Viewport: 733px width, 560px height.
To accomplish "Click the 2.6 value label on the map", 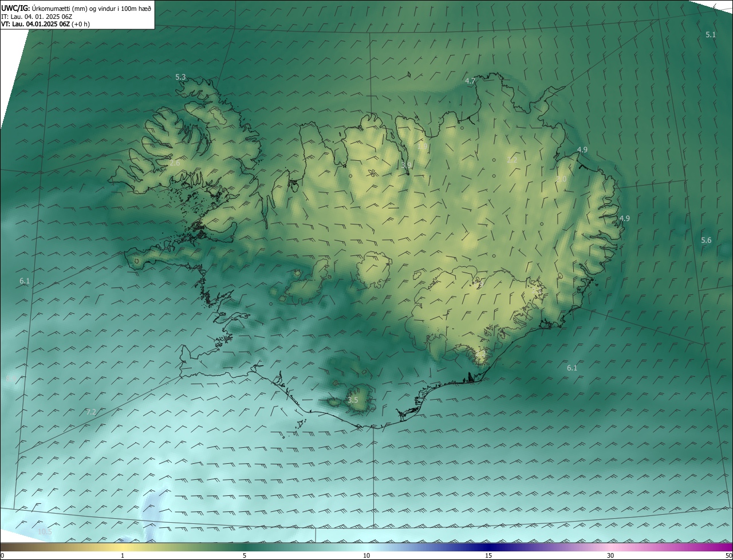I will point(175,163).
